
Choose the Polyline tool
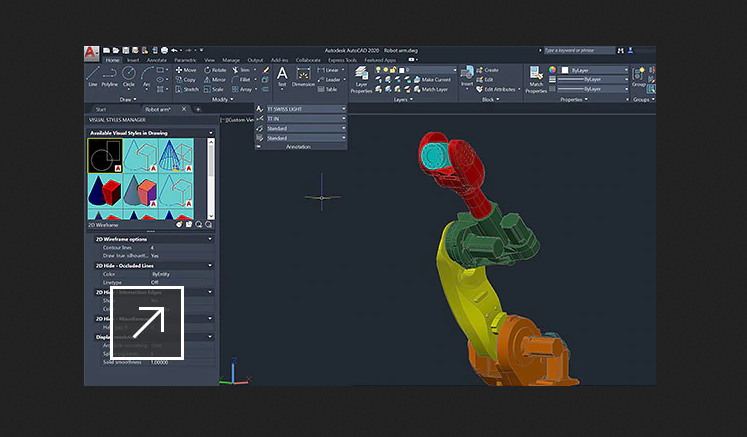[111, 75]
